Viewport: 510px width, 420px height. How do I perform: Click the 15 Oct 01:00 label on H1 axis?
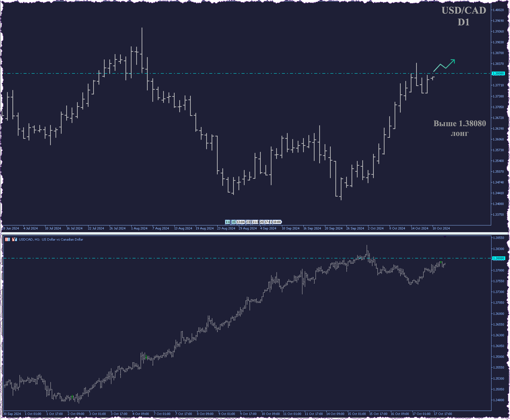coord(357,414)
